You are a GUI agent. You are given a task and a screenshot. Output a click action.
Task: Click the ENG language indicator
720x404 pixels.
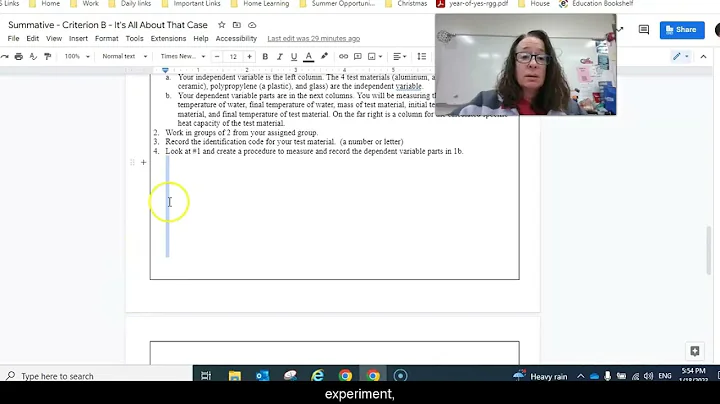point(664,376)
